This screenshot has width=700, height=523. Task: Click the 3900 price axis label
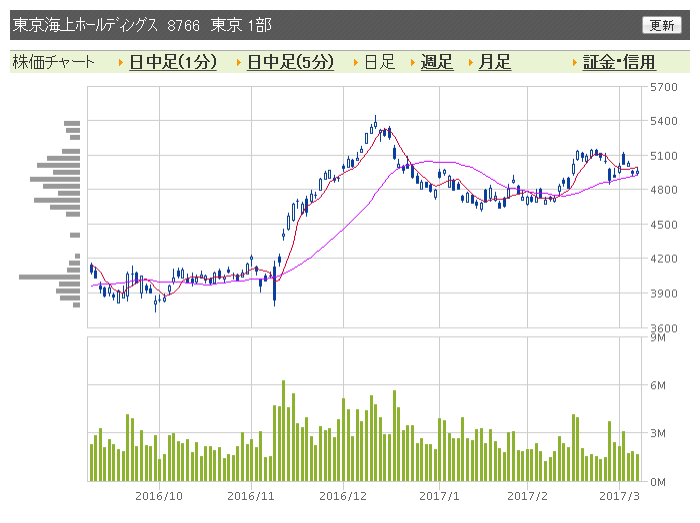coord(663,293)
